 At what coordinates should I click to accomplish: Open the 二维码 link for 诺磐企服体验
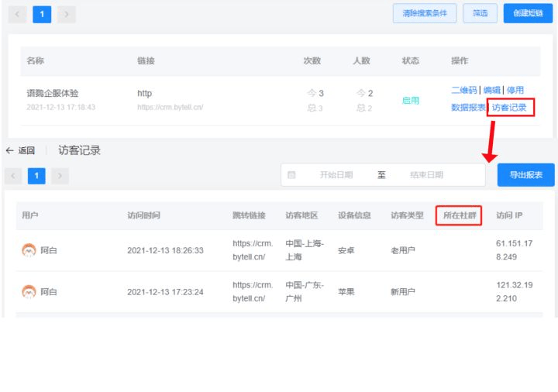463,91
